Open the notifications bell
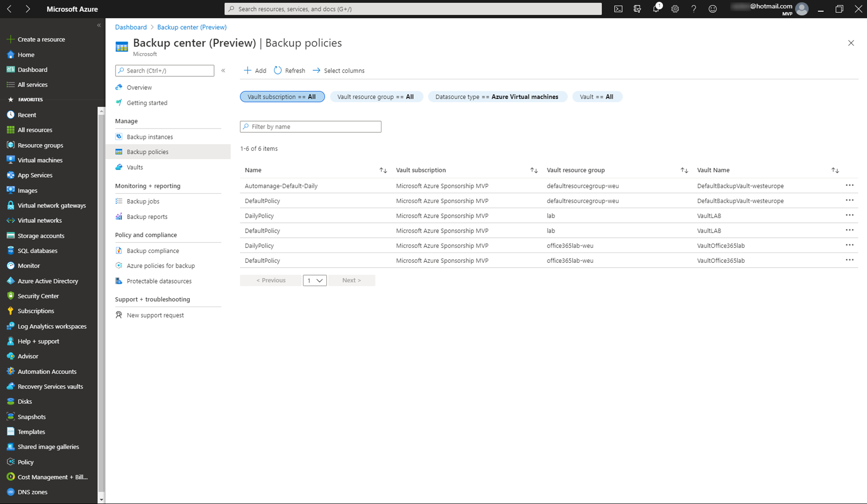This screenshot has width=867, height=504. tap(656, 9)
